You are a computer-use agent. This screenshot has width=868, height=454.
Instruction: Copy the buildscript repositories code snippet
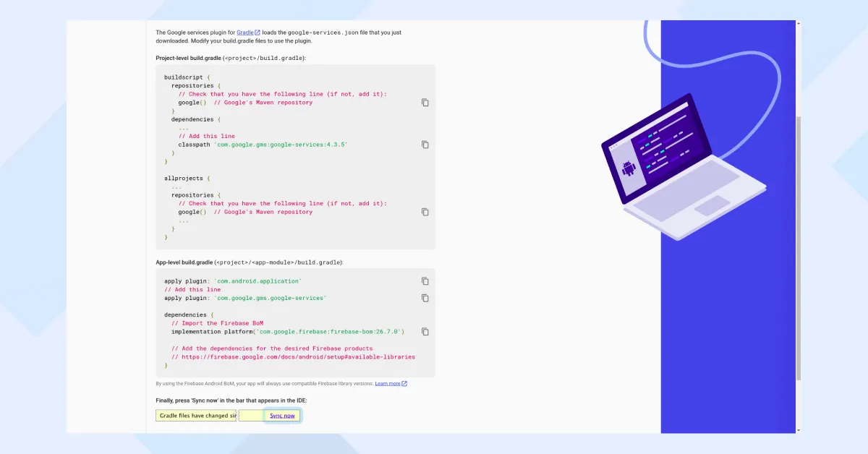pos(425,102)
